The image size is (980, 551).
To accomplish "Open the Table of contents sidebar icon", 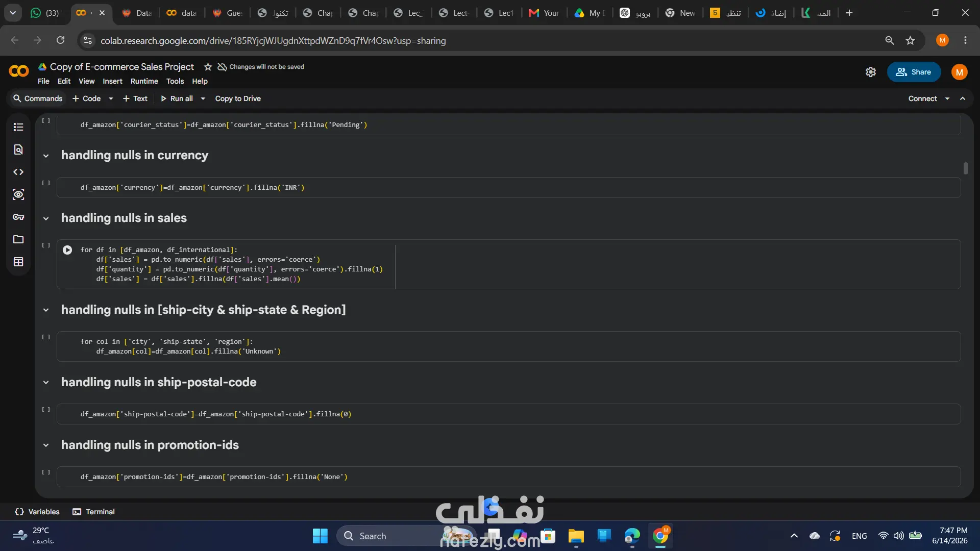I will [x=18, y=127].
